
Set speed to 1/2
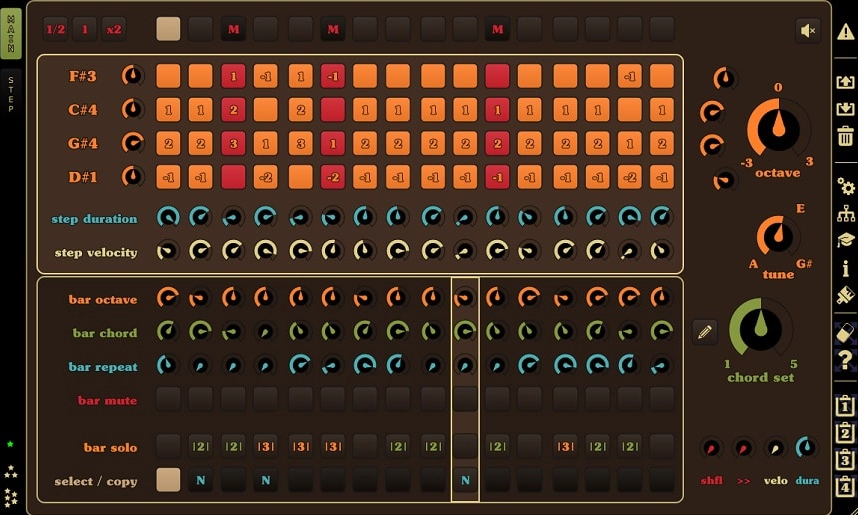coord(56,30)
